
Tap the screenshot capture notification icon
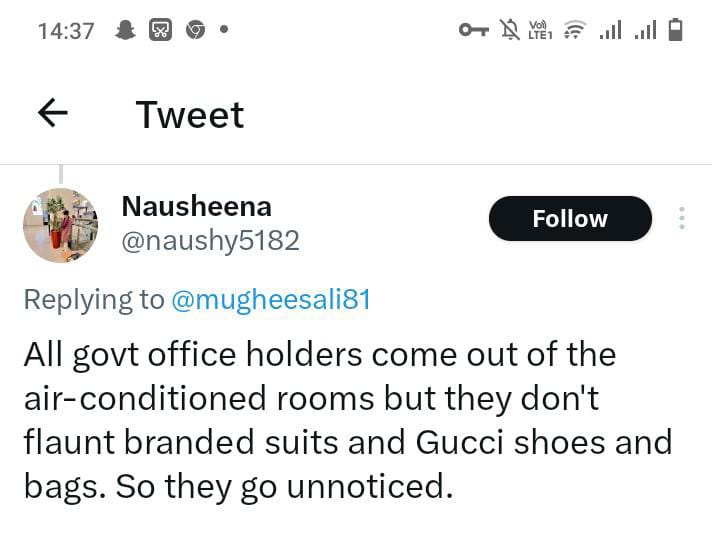pyautogui.click(x=160, y=31)
